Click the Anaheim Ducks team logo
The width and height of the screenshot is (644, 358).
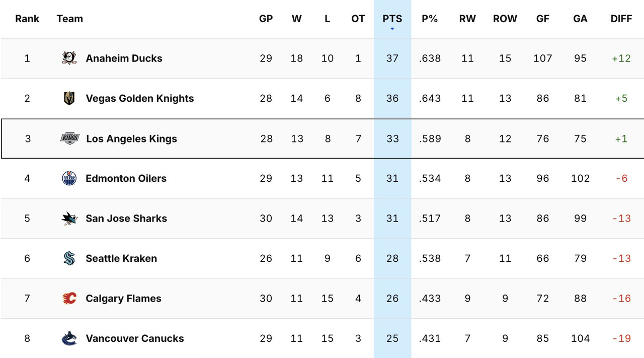pyautogui.click(x=70, y=58)
